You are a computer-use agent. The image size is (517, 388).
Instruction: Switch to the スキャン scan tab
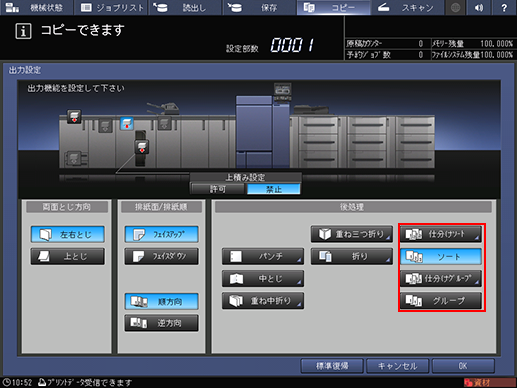408,7
